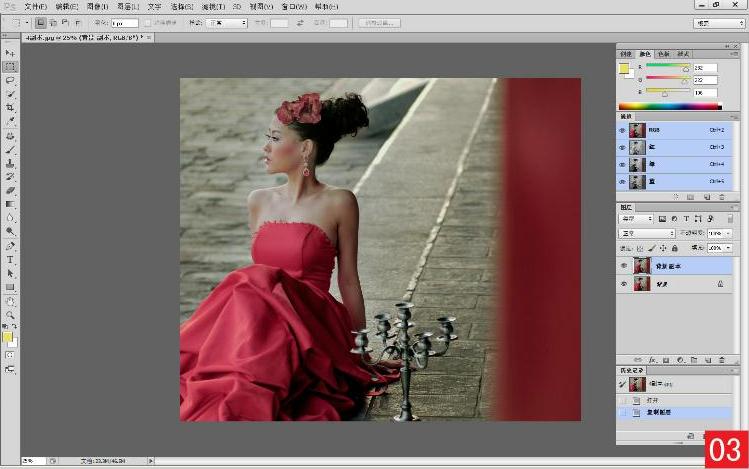Open the 3D menu

[x=236, y=7]
